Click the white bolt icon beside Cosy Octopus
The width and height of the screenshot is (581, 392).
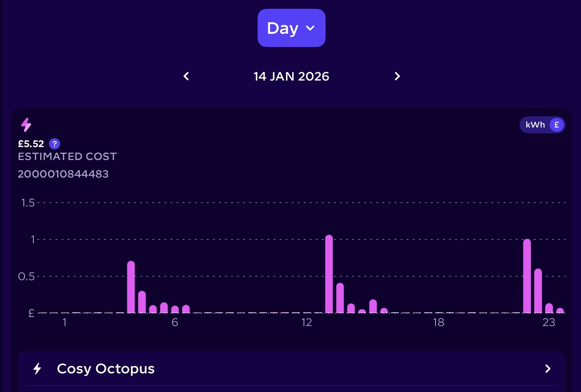coord(37,369)
